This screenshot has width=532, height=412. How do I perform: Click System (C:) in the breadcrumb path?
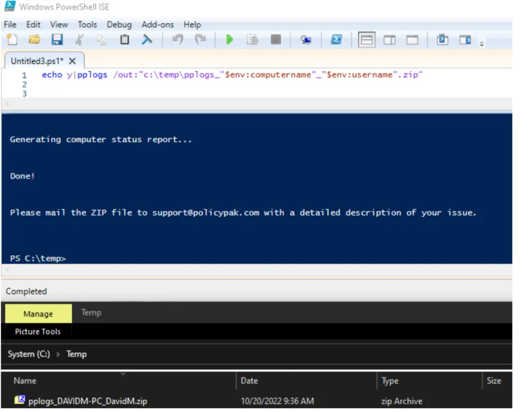(x=29, y=354)
